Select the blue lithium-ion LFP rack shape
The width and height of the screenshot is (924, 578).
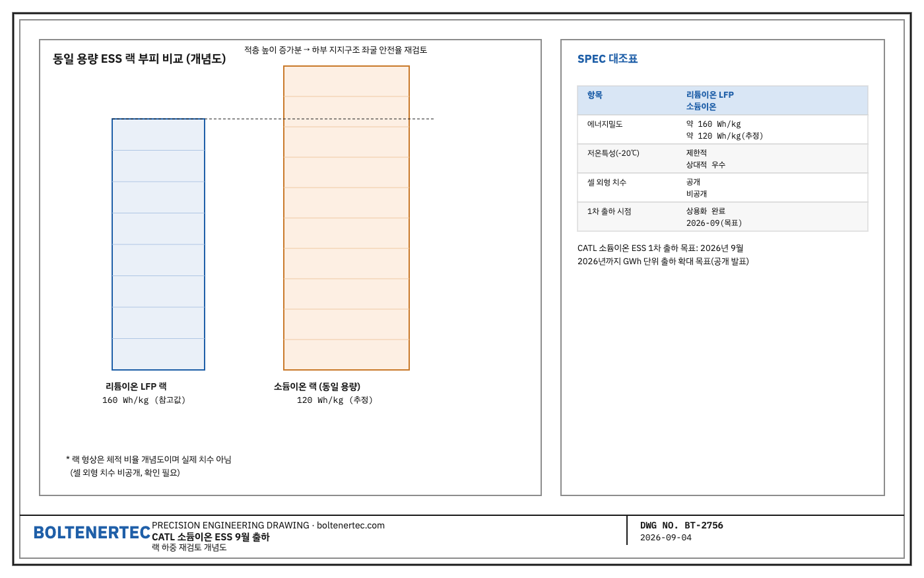click(x=158, y=244)
